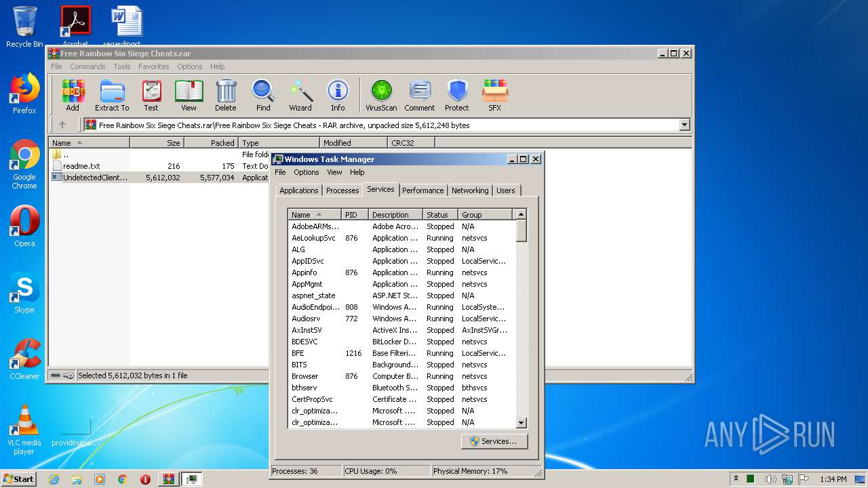Open CCleaner desktop shortcut
This screenshot has height=488, width=868.
pos(24,359)
